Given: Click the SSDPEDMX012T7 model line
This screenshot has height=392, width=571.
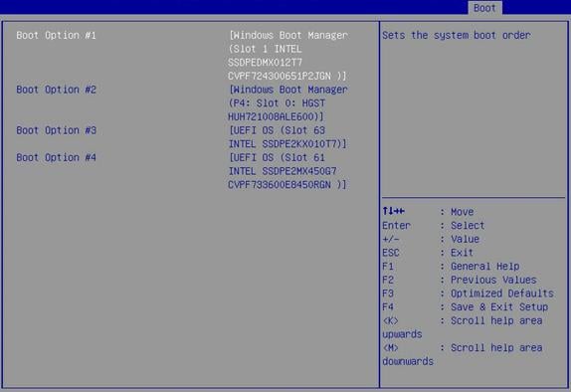Looking at the screenshot, I should (265, 63).
